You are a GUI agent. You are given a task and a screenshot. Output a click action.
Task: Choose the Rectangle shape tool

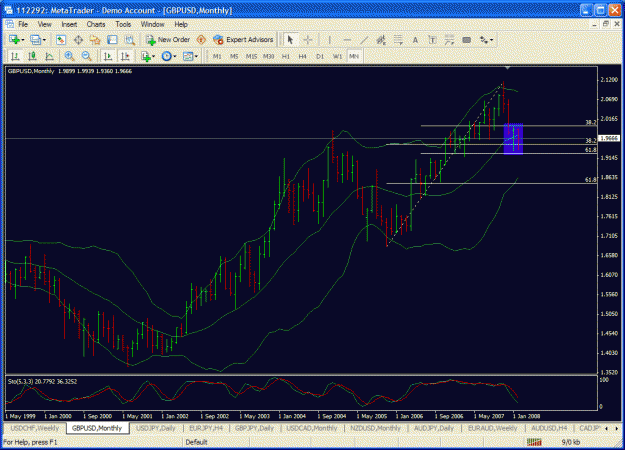[x=467, y=40]
